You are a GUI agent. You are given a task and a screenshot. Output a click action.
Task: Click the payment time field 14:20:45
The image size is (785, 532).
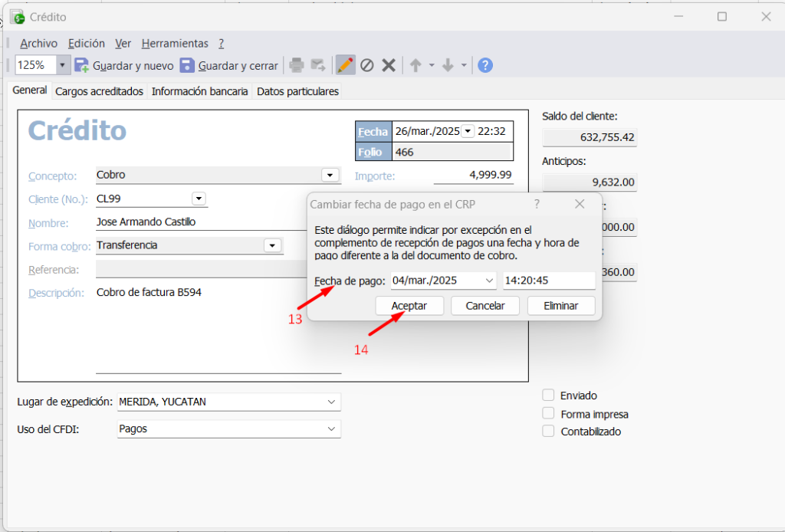[548, 281]
